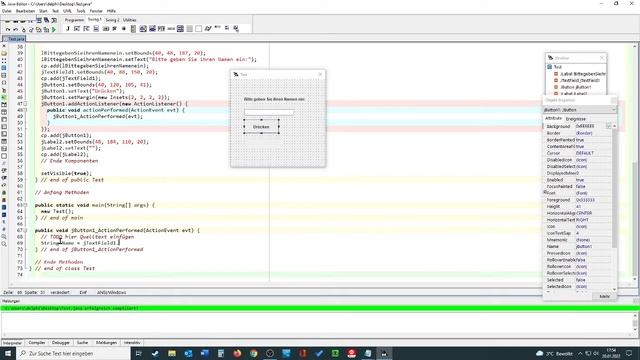Screen dimensions: 640x360
Task: Click the HorizontalAlignment value CENTER
Action: point(593,213)
